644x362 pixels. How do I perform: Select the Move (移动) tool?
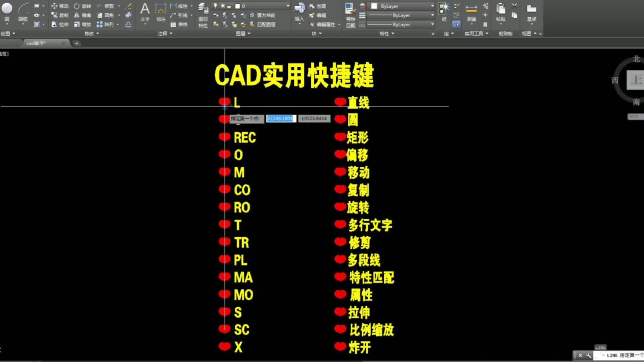pos(60,6)
